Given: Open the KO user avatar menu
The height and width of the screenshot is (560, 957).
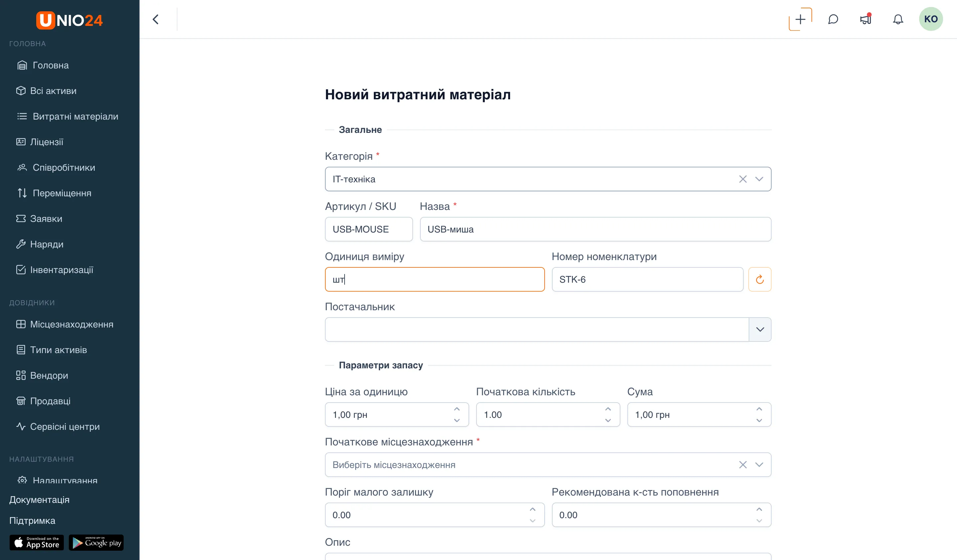Looking at the screenshot, I should 931,19.
